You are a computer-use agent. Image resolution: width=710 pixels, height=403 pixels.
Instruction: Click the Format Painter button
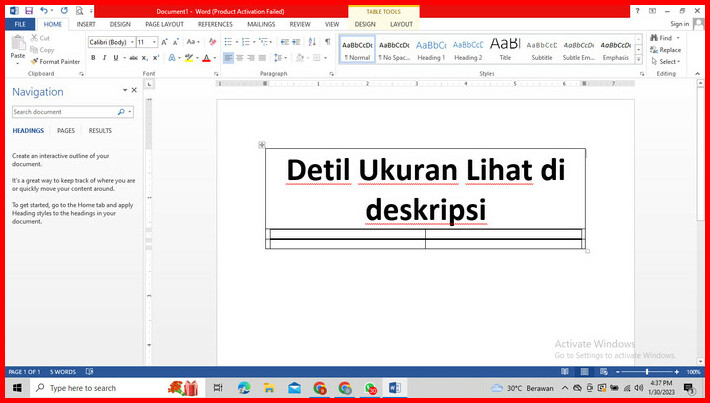(x=55, y=61)
